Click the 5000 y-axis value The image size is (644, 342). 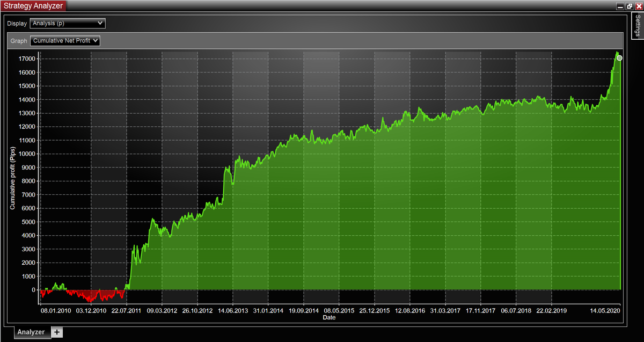pos(28,222)
